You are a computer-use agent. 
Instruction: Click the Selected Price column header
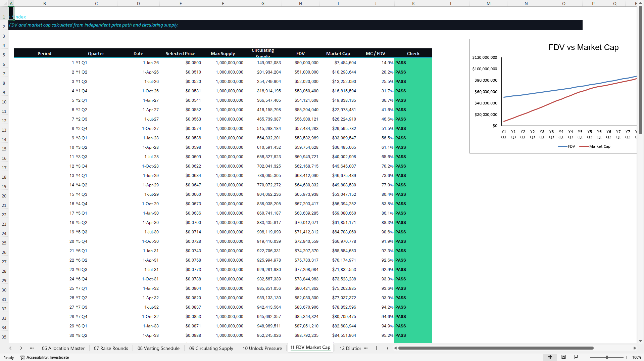180,53
